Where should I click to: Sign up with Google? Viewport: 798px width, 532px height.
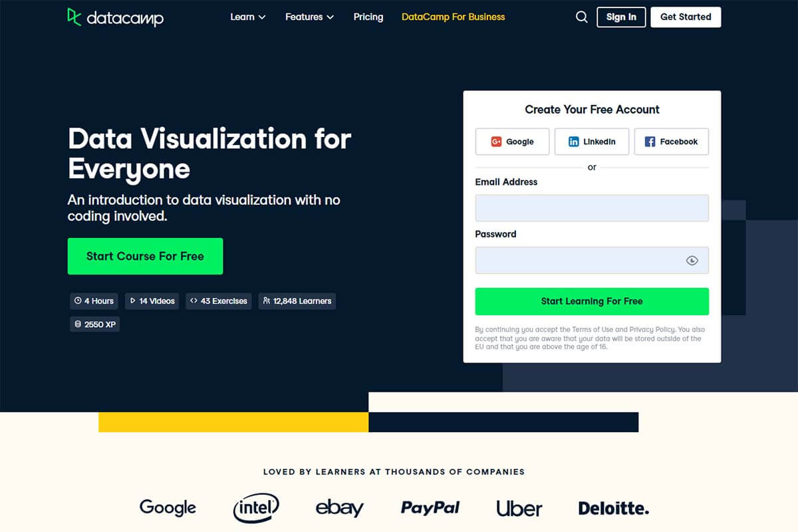513,142
